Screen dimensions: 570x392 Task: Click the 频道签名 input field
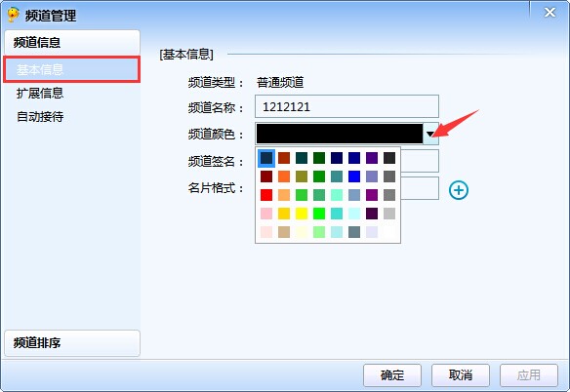pos(420,161)
